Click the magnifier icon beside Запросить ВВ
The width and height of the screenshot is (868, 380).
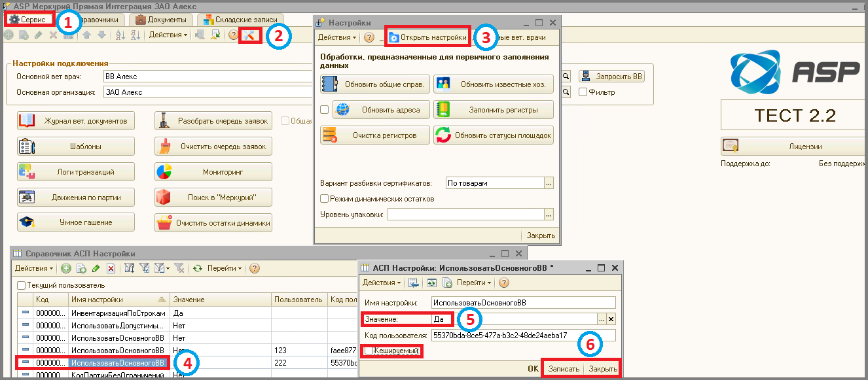tap(567, 77)
